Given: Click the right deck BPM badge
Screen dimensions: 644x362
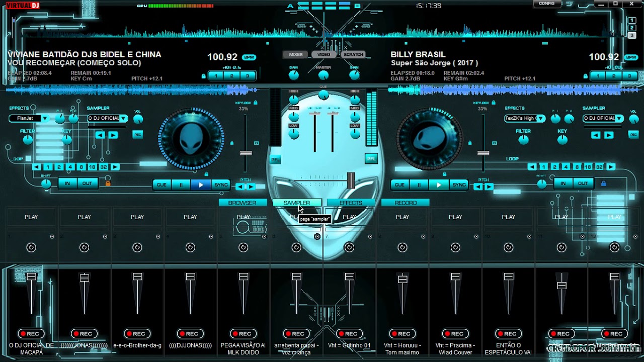Looking at the screenshot, I should (631, 57).
